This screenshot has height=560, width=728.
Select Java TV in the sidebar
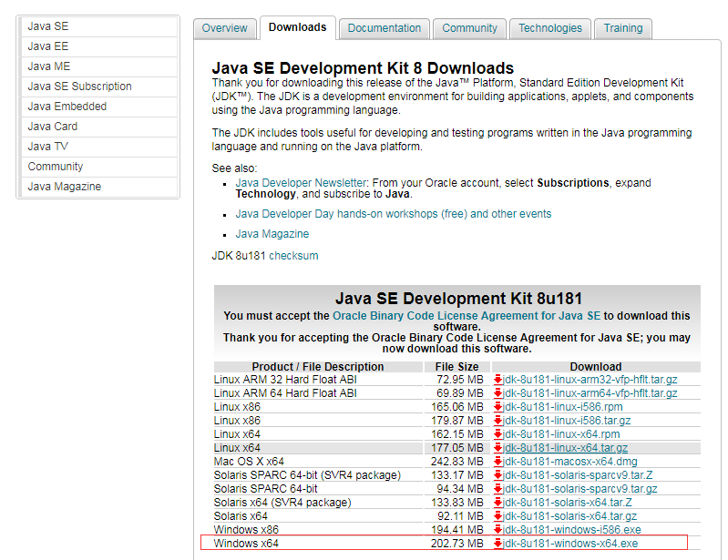(x=98, y=147)
